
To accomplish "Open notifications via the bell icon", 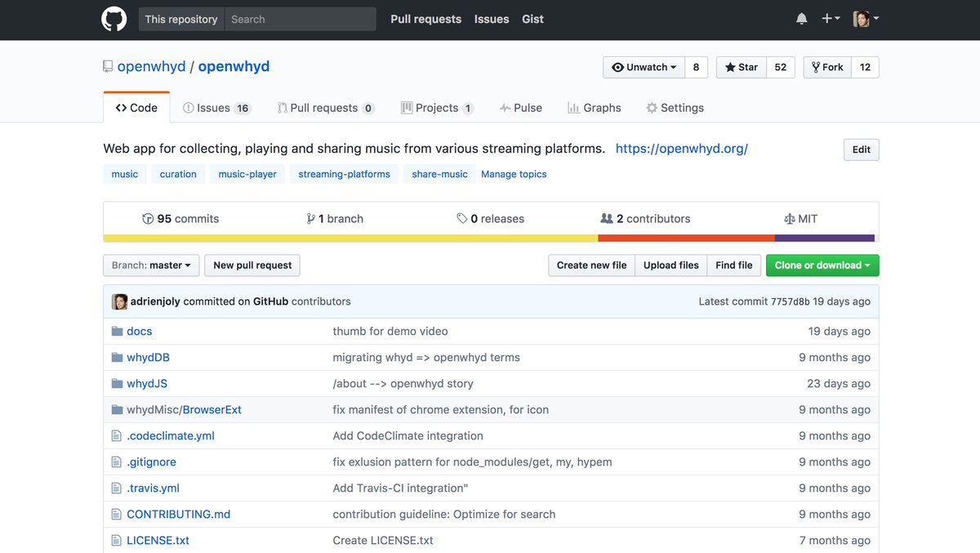I will (x=801, y=18).
